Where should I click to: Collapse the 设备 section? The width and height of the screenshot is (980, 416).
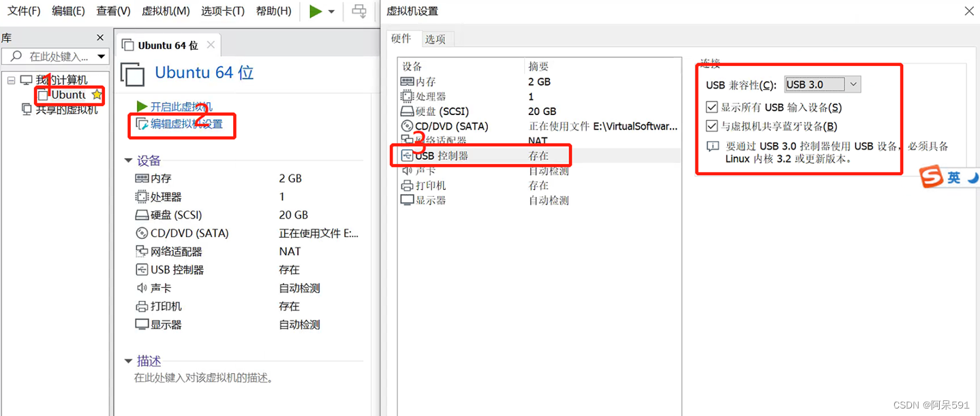coord(129,161)
